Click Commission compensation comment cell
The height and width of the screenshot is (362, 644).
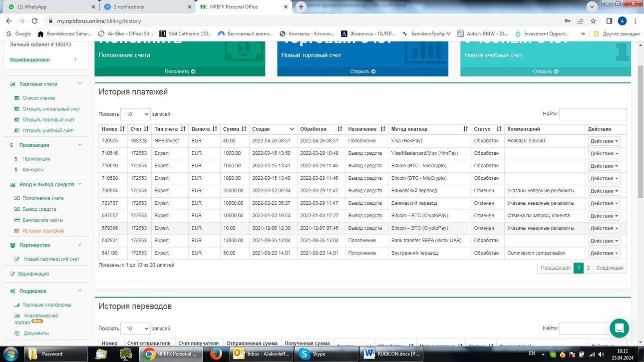point(545,253)
